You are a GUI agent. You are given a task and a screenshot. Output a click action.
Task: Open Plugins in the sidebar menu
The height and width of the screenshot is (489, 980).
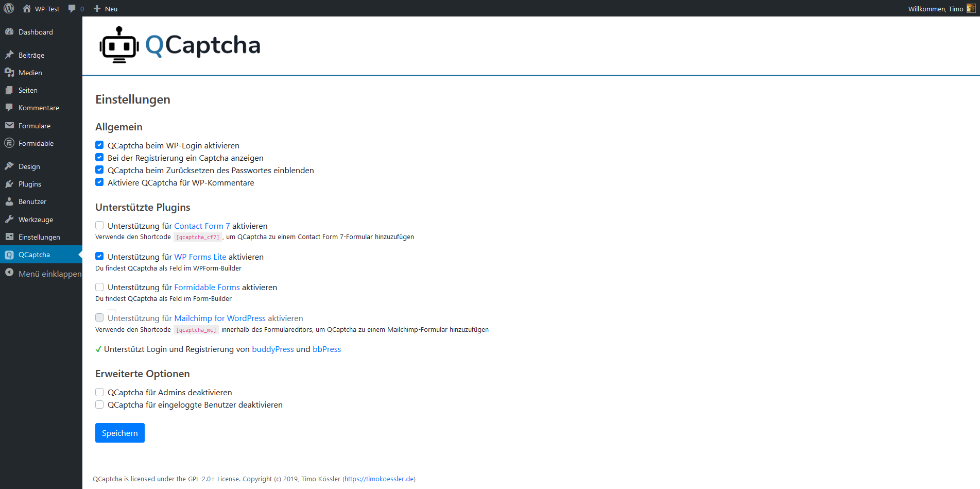click(x=41, y=184)
